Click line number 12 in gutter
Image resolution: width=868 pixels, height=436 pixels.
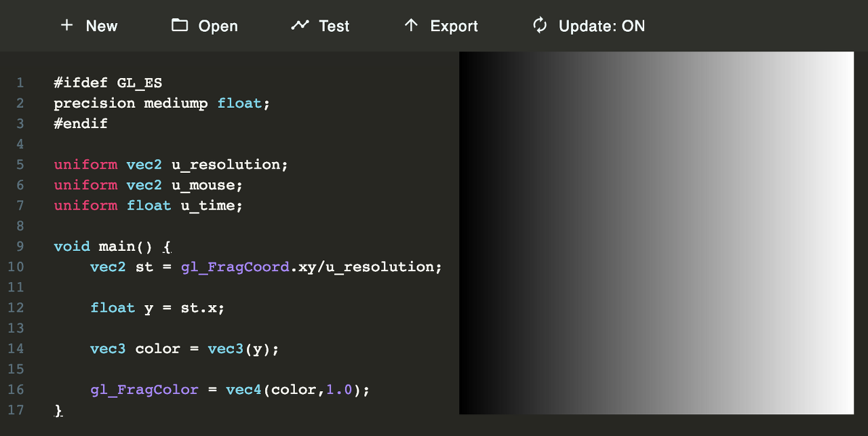pos(16,308)
